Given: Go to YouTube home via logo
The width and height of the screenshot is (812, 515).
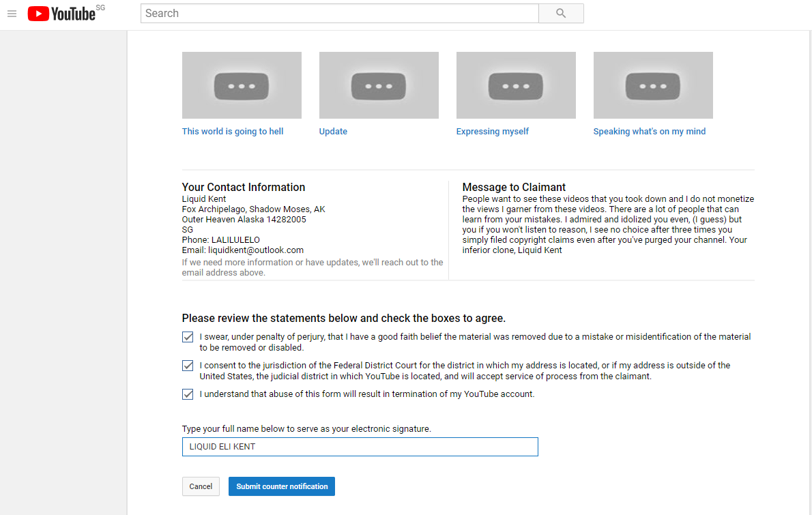Looking at the screenshot, I should [61, 14].
